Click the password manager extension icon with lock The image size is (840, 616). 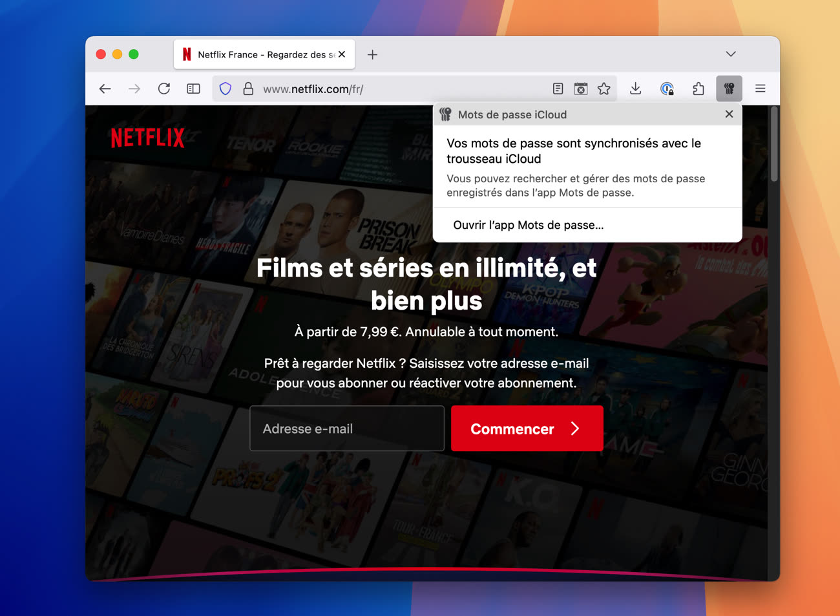pyautogui.click(x=667, y=89)
